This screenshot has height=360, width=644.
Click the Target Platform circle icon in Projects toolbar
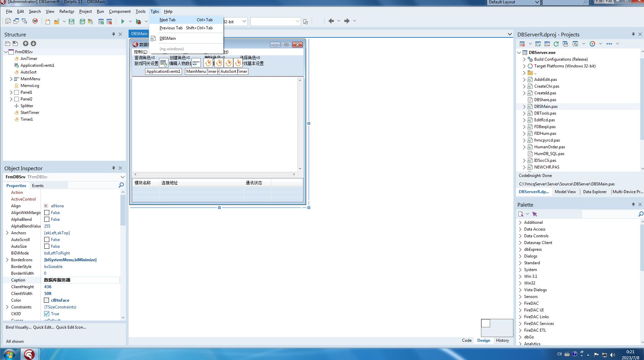[592, 44]
